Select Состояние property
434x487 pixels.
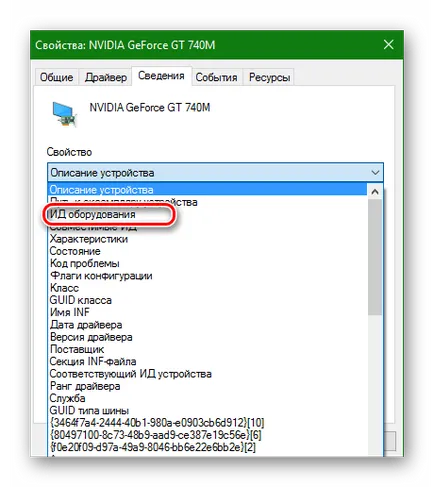tap(208, 251)
